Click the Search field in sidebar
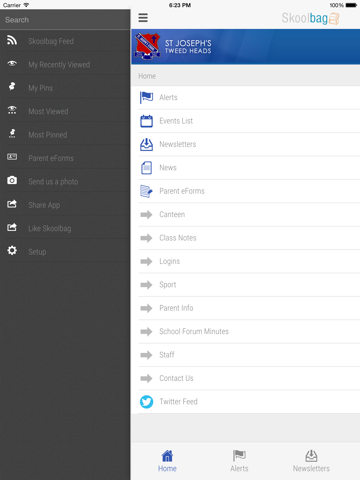The width and height of the screenshot is (360, 480). coord(65,20)
